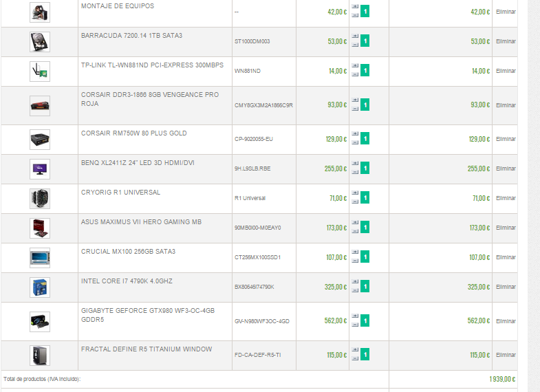Decrease quantity of Montaje de Equipos
Image resolution: width=540 pixels, height=392 pixels.
click(x=355, y=15)
